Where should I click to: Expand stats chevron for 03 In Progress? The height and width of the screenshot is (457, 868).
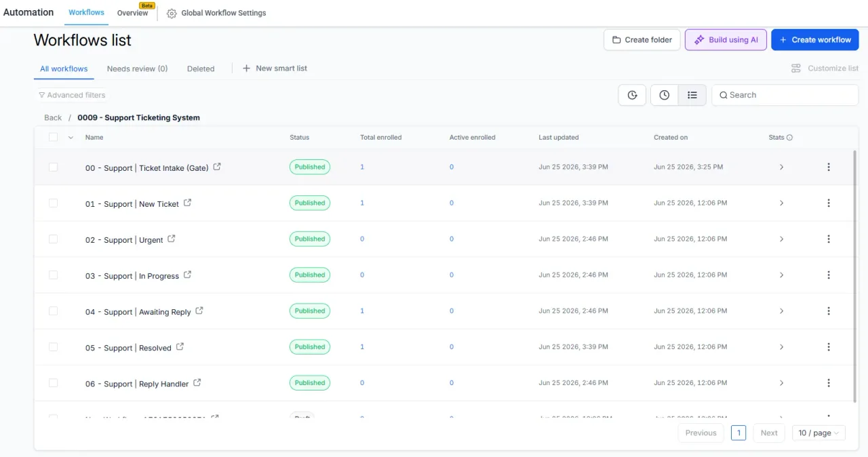781,275
